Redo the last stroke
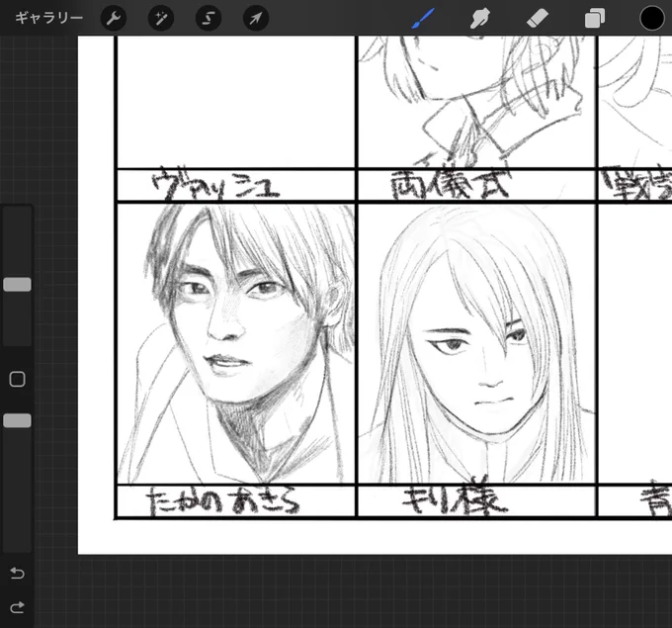672x628 pixels. (x=17, y=607)
